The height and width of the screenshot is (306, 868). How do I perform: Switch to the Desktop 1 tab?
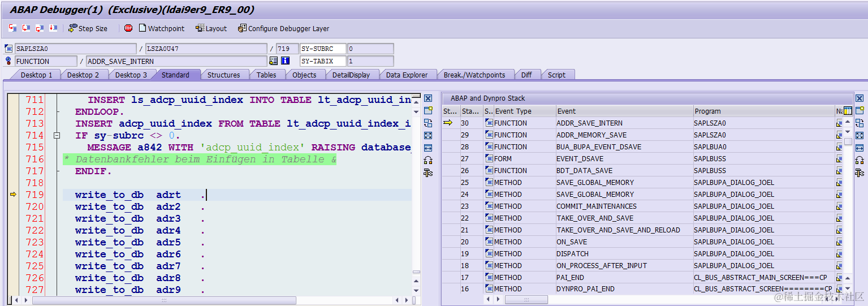36,75
